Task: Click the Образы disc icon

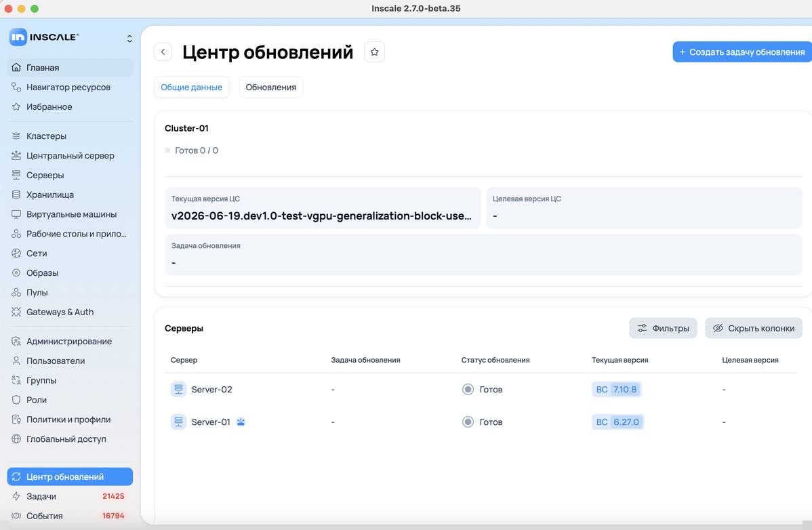Action: 16,272
